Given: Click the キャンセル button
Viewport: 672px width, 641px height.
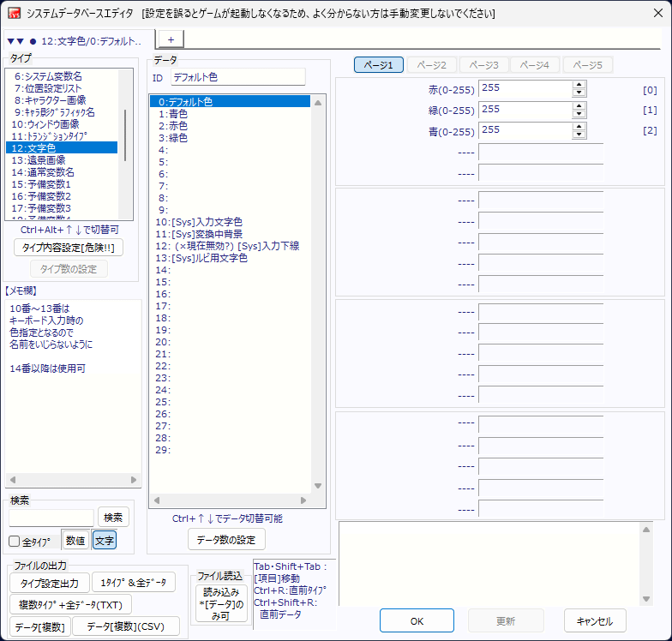Looking at the screenshot, I should (594, 620).
